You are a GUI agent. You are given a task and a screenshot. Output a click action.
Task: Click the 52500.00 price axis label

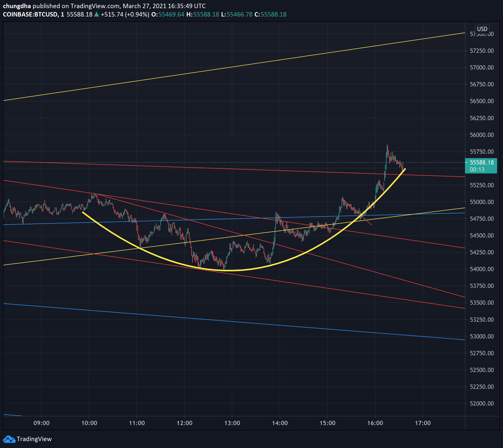(482, 370)
